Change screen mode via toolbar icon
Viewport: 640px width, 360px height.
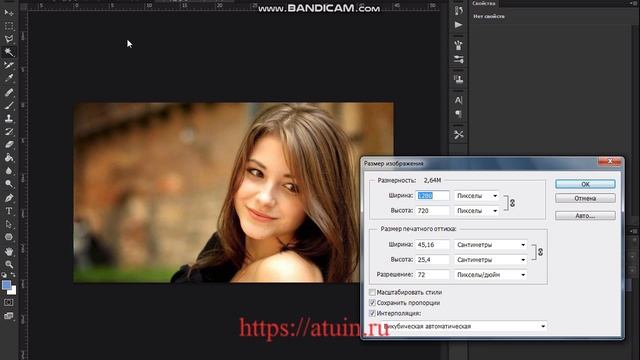(9, 316)
